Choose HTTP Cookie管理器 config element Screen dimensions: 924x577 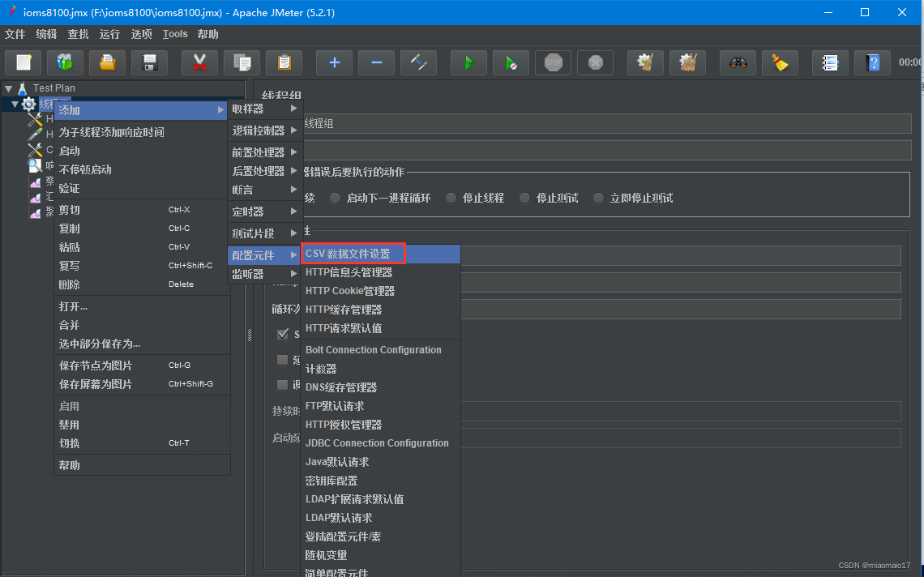coord(381,291)
